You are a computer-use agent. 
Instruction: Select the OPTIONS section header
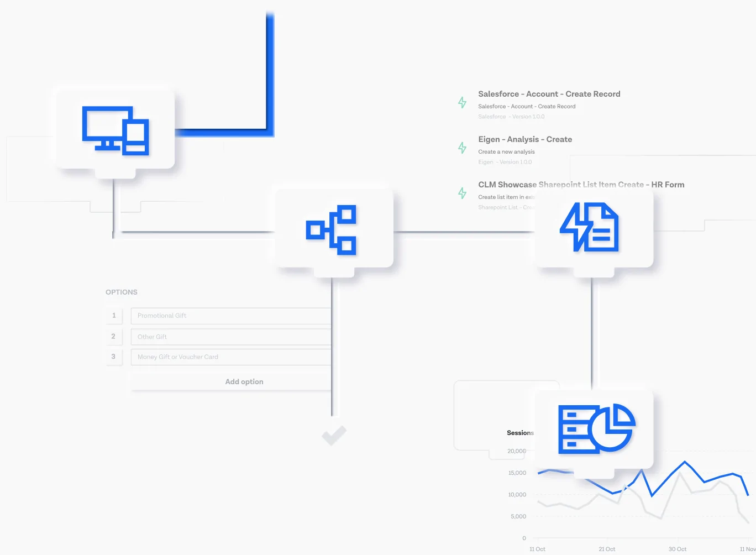(122, 292)
